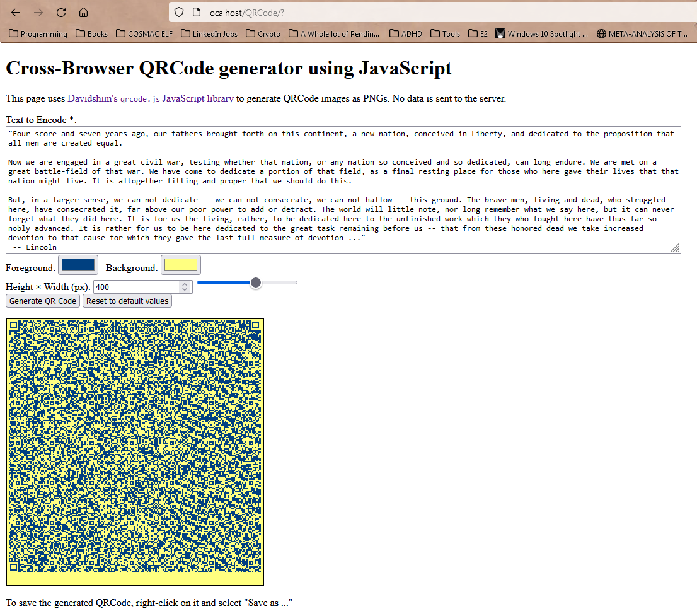This screenshot has width=697, height=616.
Task: Click the Reset to default values button
Action: [x=127, y=301]
